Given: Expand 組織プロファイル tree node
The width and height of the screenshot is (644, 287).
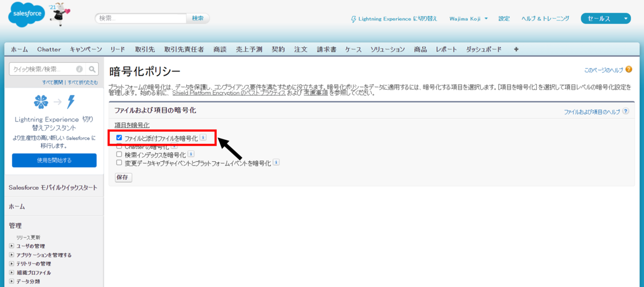Looking at the screenshot, I should point(12,272).
